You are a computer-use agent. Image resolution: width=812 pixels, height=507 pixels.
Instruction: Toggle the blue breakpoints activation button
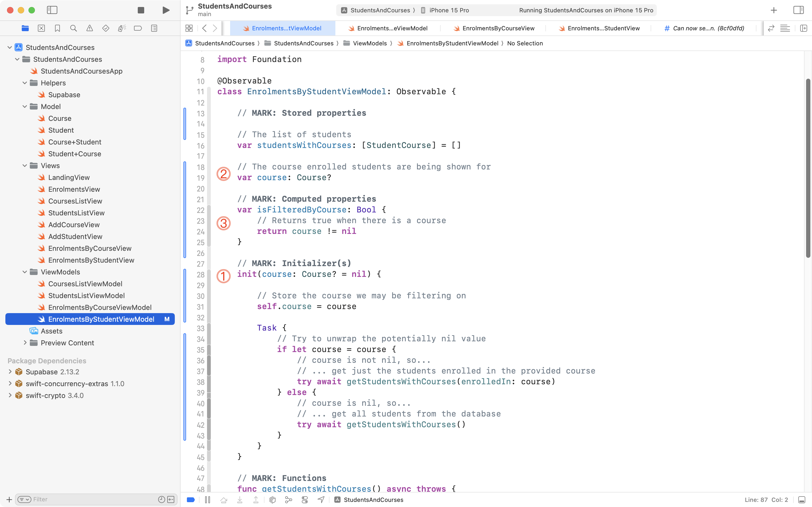coord(190,499)
